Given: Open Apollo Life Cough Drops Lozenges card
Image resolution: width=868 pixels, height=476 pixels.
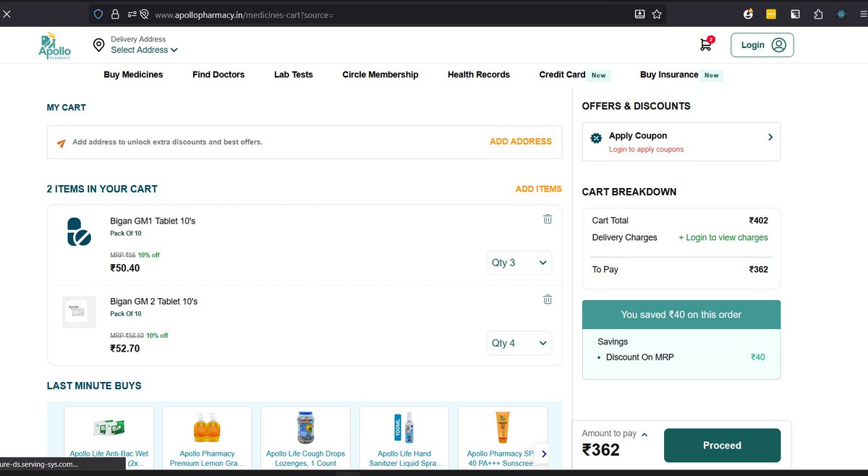Looking at the screenshot, I should (x=306, y=438).
